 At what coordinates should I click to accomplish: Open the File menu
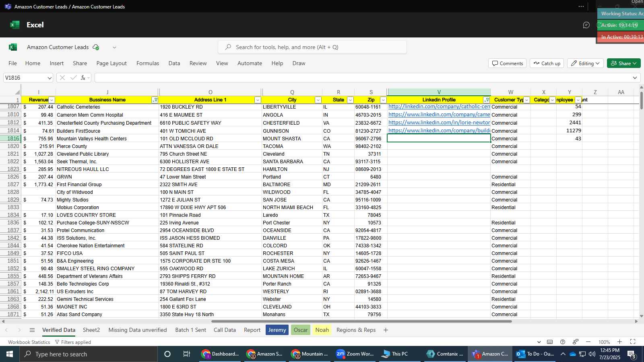point(13,63)
